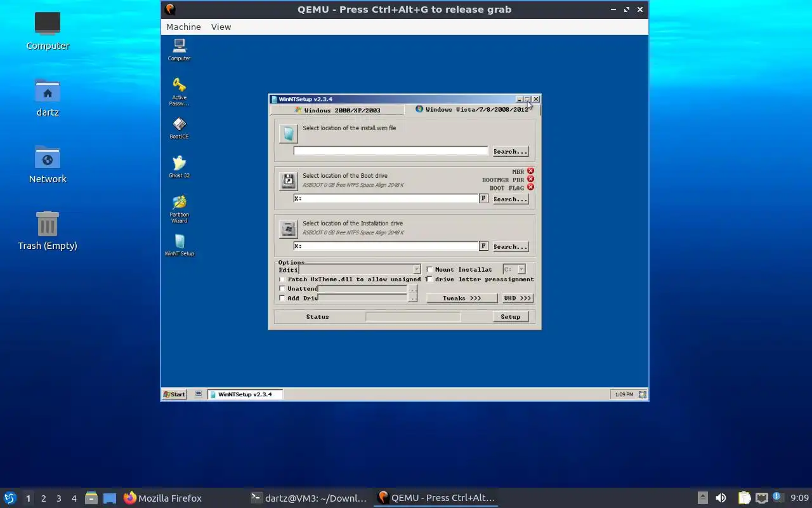The image size is (812, 508).
Task: Enable the Unattend checkbox
Action: pyautogui.click(x=282, y=288)
